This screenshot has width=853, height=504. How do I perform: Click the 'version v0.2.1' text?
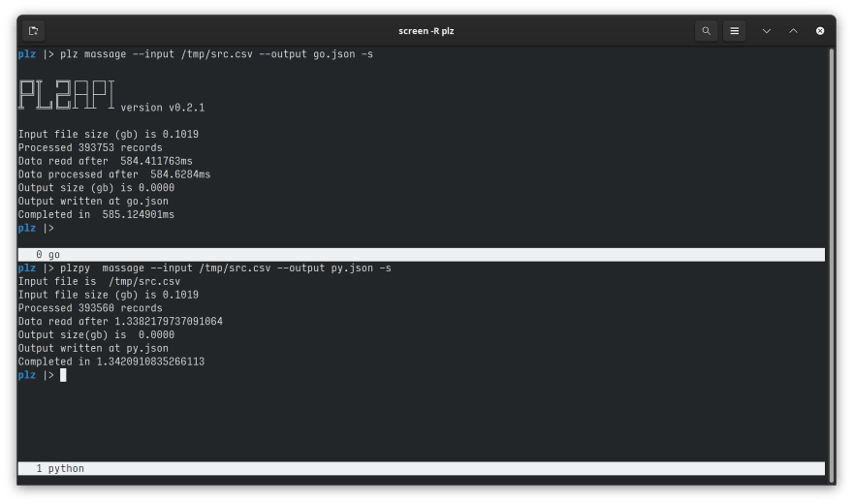pos(163,108)
